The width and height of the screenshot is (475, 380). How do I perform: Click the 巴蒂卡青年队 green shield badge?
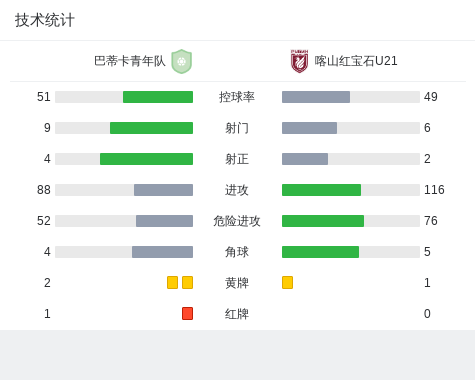click(182, 61)
